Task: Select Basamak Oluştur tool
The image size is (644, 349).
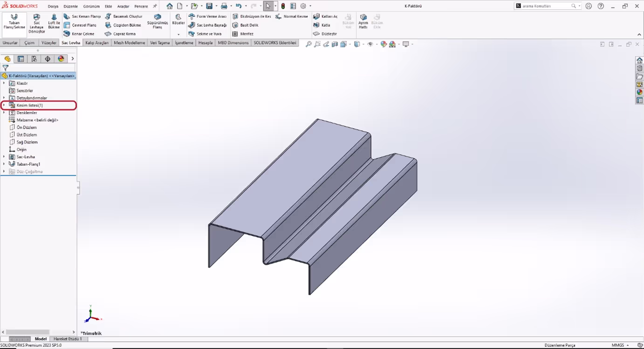Action: 123,16
